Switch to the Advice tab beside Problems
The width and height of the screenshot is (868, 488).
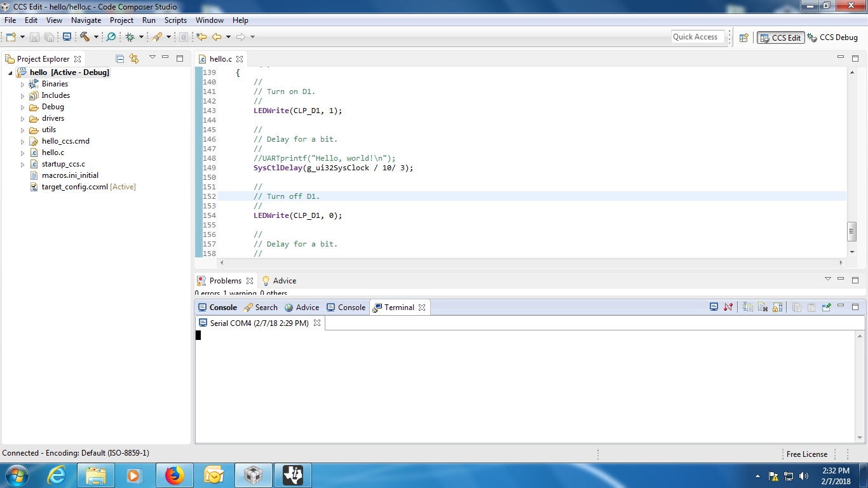[279, 281]
